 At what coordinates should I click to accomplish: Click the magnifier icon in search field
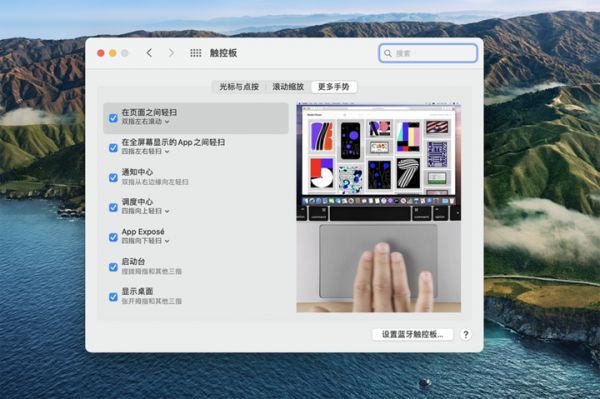tap(388, 53)
